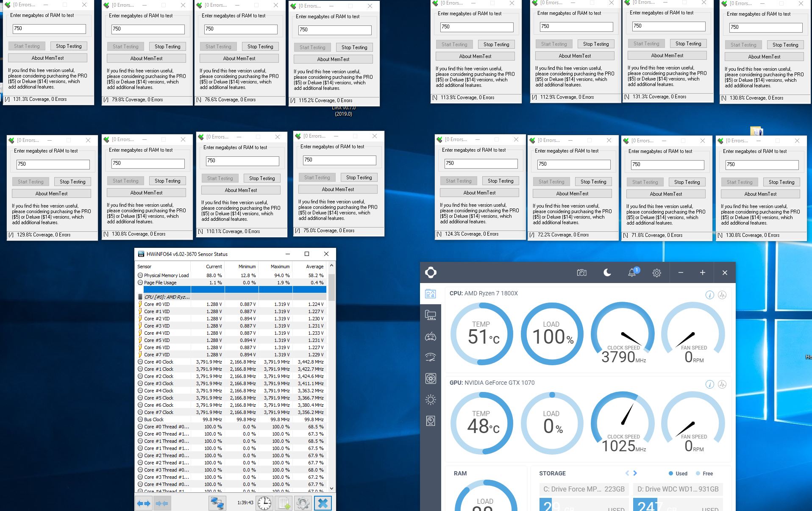Select the HWiNFO Current column header
Image resolution: width=812 pixels, height=511 pixels.
(208, 267)
